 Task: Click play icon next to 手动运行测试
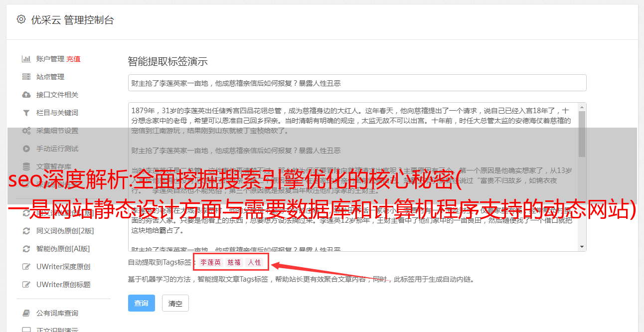[x=26, y=149]
